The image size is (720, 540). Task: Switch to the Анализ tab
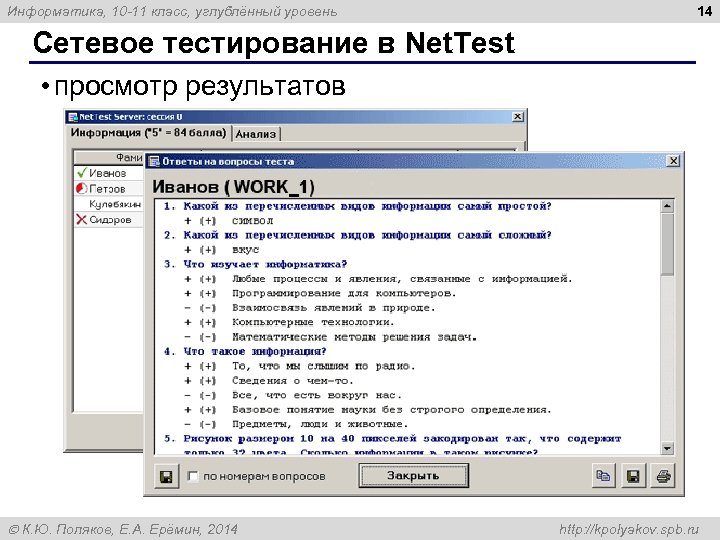pyautogui.click(x=256, y=134)
